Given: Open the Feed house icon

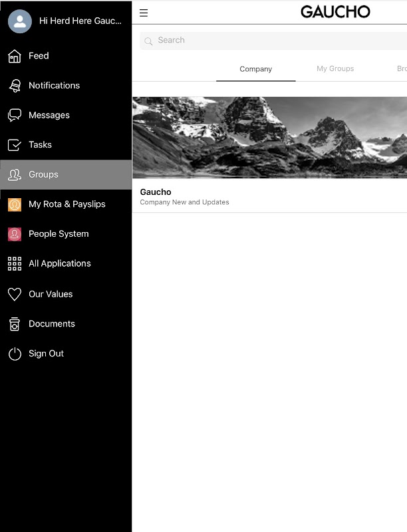Looking at the screenshot, I should (15, 56).
